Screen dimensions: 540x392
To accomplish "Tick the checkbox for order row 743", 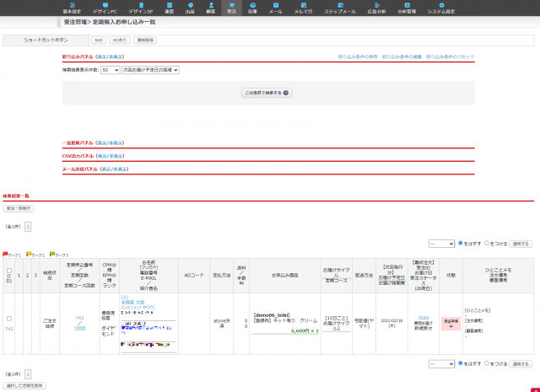I will 9,319.
